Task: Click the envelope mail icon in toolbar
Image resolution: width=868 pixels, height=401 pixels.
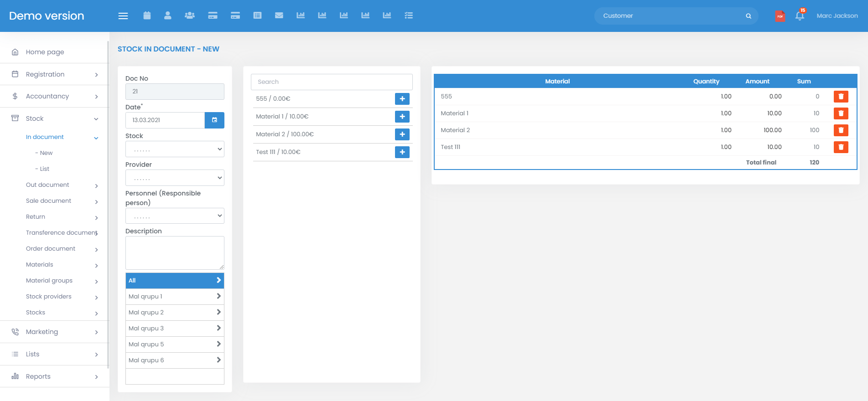Action: pos(279,15)
